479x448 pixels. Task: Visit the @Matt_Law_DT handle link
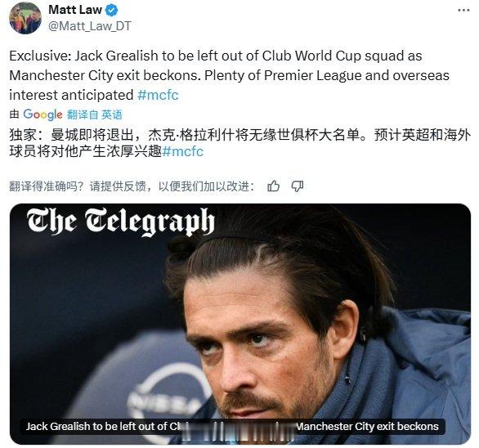point(90,26)
